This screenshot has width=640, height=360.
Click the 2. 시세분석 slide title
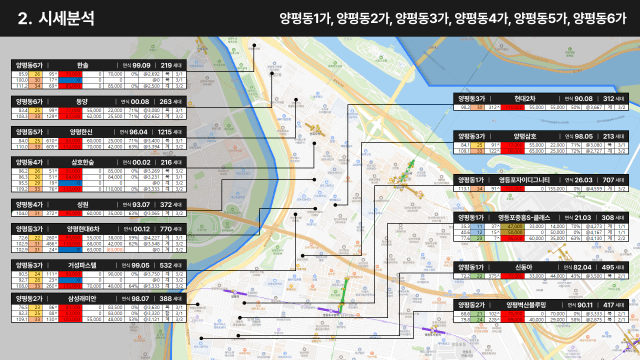56,18
